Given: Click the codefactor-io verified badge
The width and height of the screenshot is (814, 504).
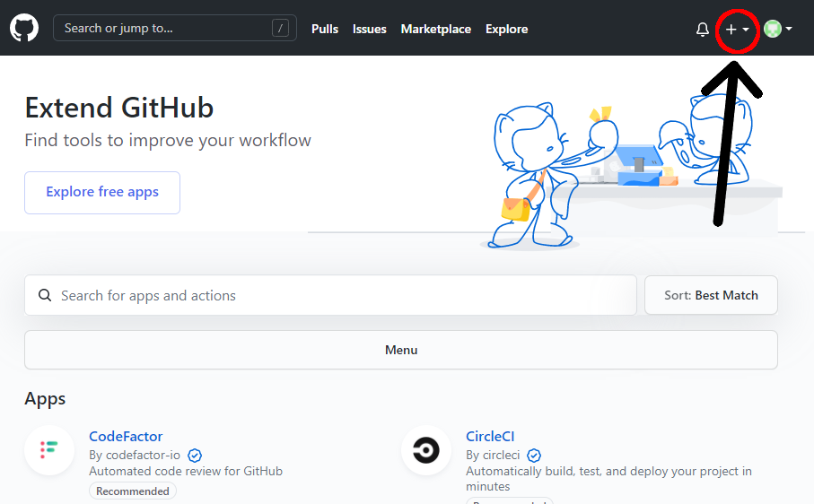Looking at the screenshot, I should [x=195, y=456].
